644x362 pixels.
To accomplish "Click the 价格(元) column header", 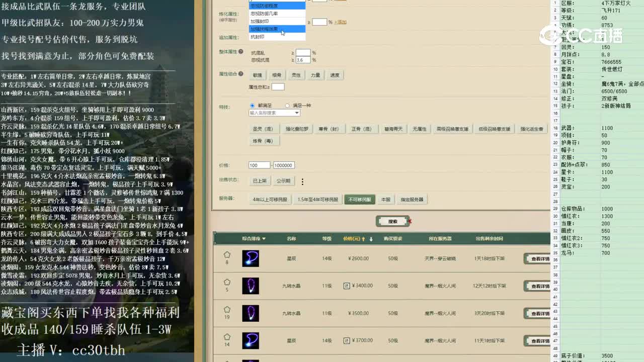I will [351, 239].
